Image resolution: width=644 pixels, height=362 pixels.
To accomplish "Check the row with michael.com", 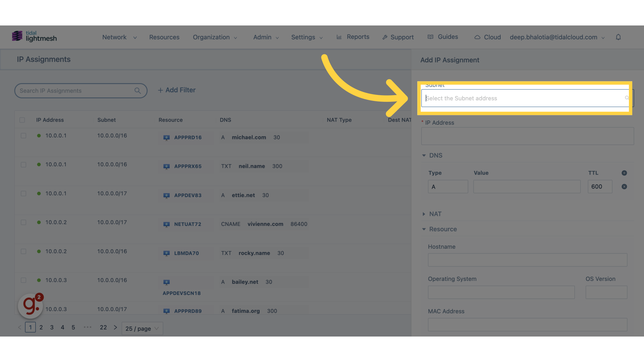I will (23, 136).
